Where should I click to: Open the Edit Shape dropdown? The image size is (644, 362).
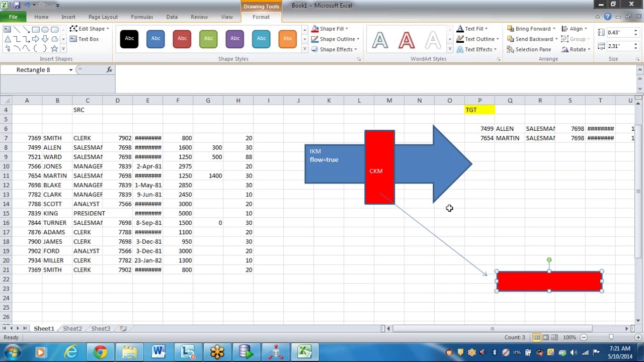[x=90, y=29]
